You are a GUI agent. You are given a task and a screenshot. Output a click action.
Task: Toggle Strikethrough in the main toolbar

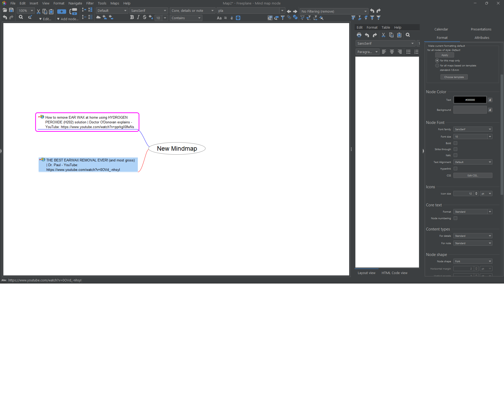pyautogui.click(x=144, y=17)
